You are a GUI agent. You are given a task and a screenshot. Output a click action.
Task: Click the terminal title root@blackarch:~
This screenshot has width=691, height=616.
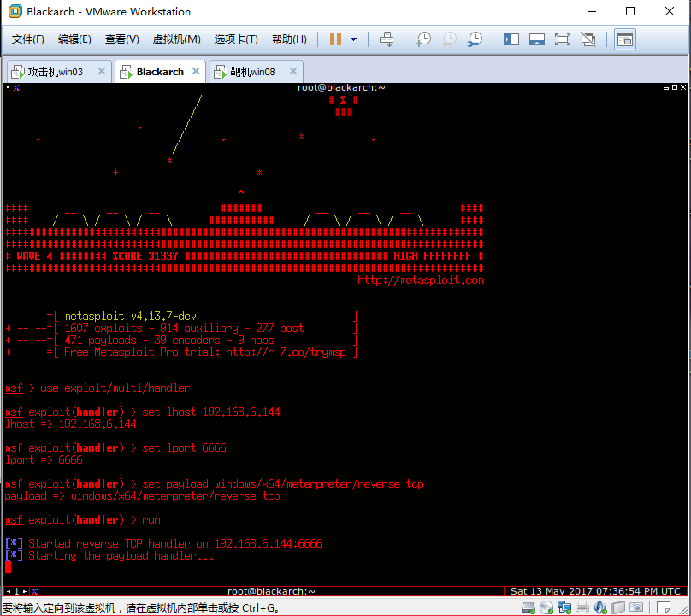tap(341, 87)
